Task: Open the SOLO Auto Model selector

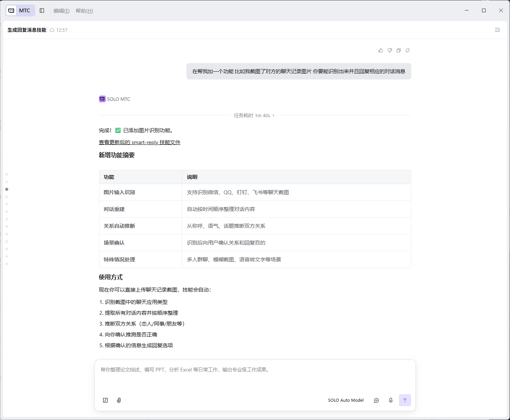Action: (x=346, y=400)
